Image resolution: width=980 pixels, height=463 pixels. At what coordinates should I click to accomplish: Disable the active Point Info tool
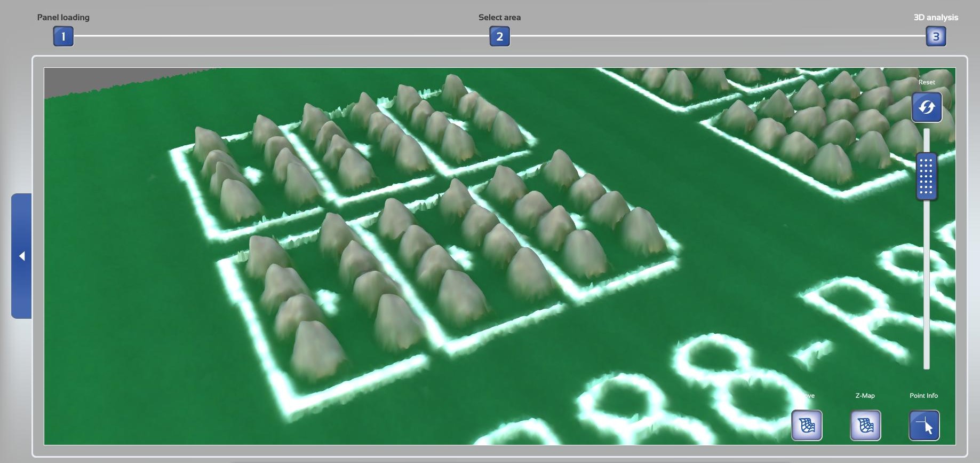pos(923,425)
